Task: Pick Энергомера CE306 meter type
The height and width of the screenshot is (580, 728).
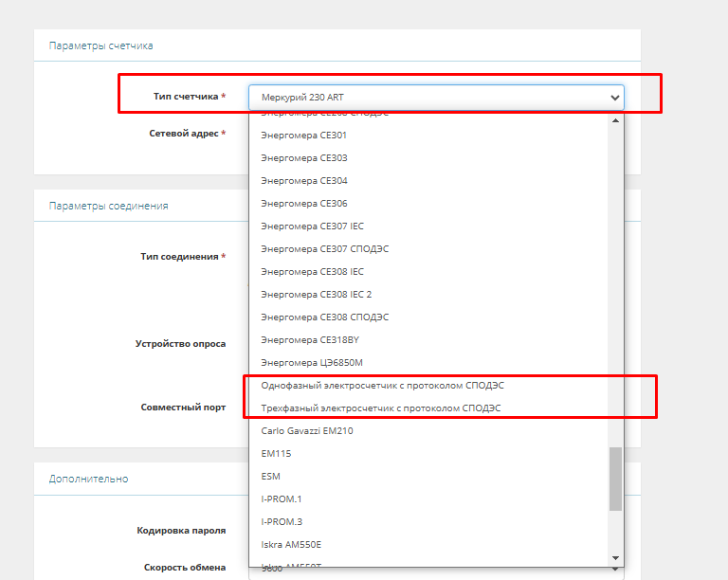Action: 428,204
